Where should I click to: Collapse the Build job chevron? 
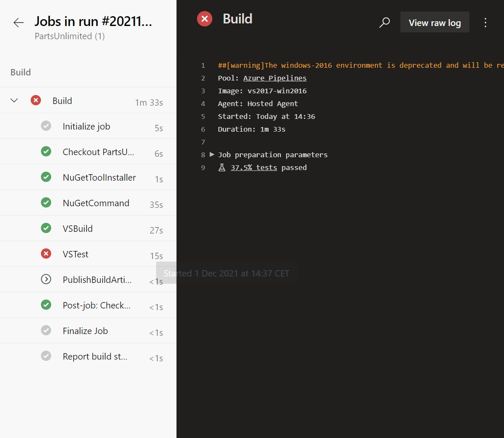point(14,101)
